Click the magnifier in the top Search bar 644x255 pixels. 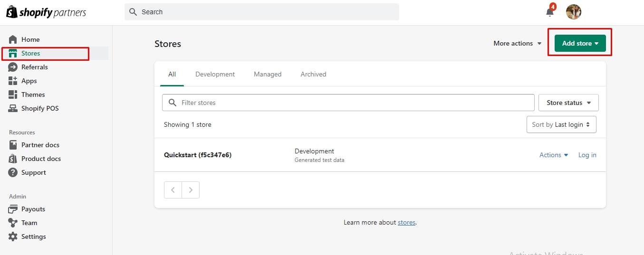click(x=133, y=12)
